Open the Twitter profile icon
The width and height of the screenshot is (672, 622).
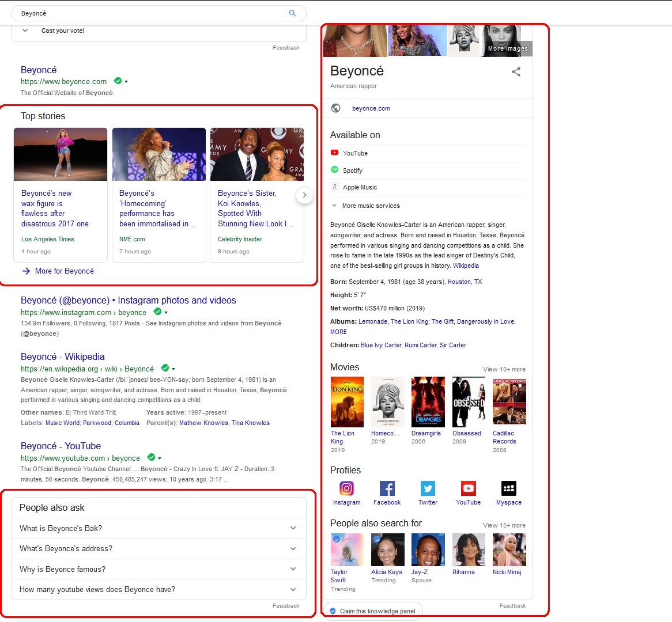(428, 488)
